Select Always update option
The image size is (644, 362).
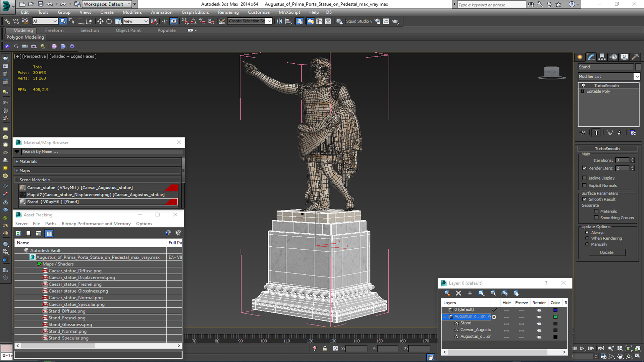[587, 232]
